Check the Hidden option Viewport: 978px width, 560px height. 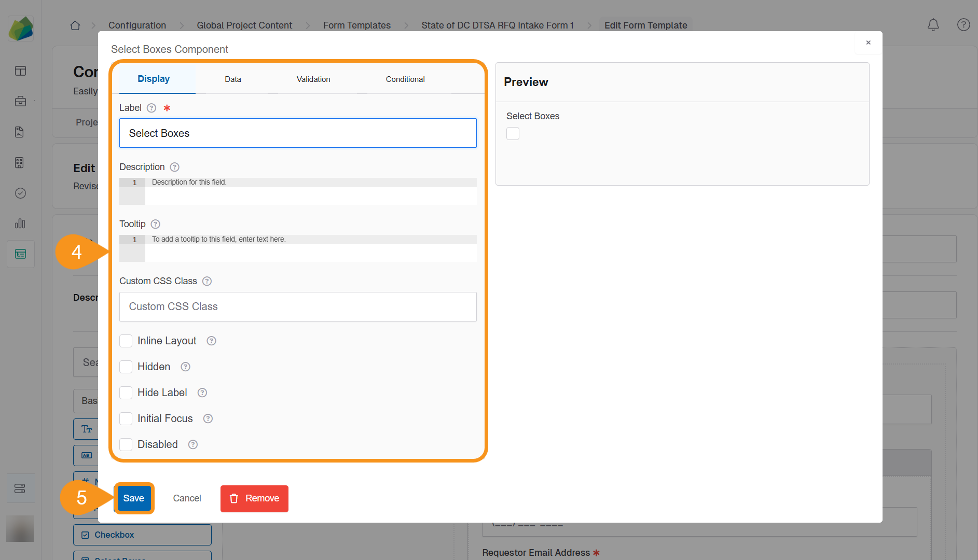coord(126,367)
